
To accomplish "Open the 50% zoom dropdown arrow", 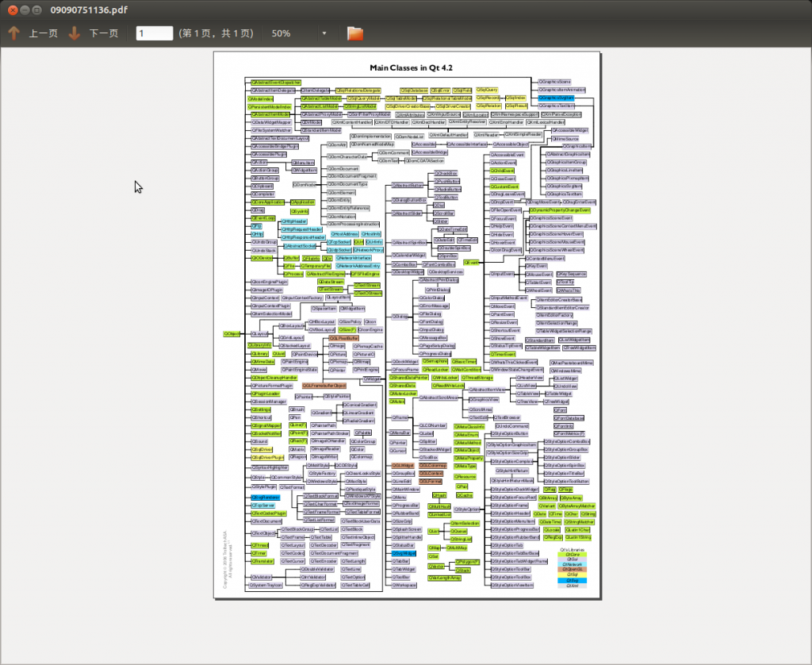I will click(x=324, y=33).
